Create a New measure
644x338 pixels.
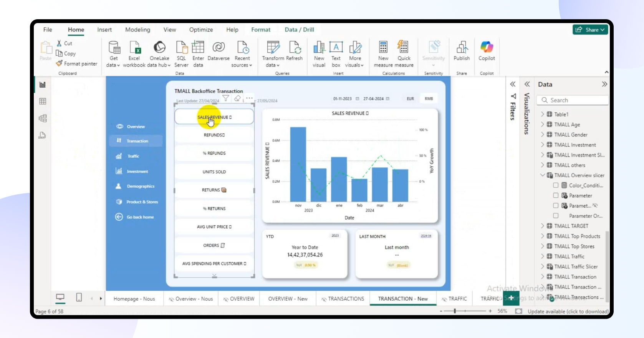pyautogui.click(x=383, y=54)
